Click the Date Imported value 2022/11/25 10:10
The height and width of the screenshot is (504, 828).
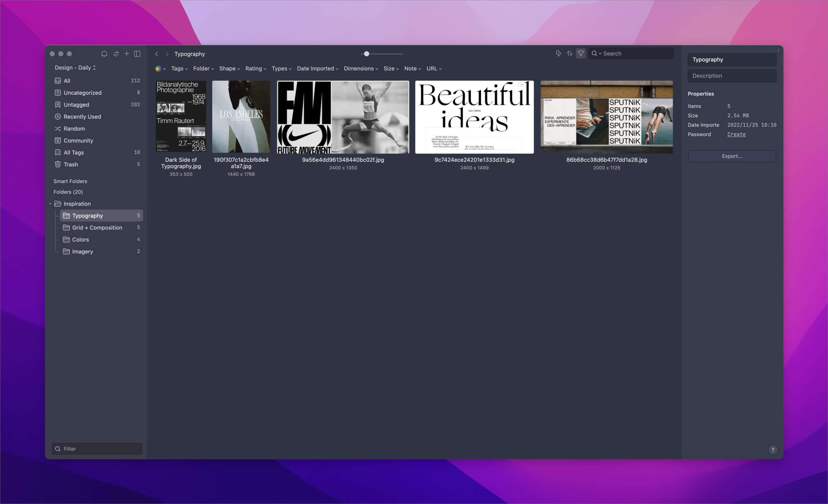[752, 125]
